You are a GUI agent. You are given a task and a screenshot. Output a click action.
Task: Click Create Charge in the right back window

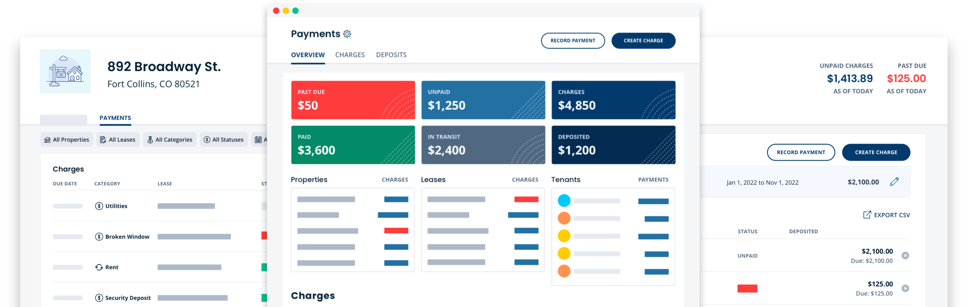tap(876, 152)
